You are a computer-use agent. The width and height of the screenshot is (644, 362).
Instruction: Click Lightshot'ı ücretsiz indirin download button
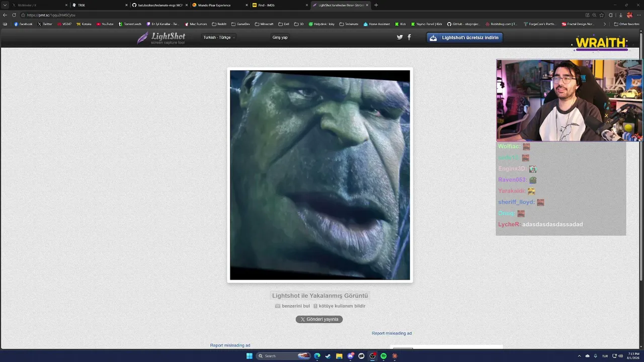(465, 38)
